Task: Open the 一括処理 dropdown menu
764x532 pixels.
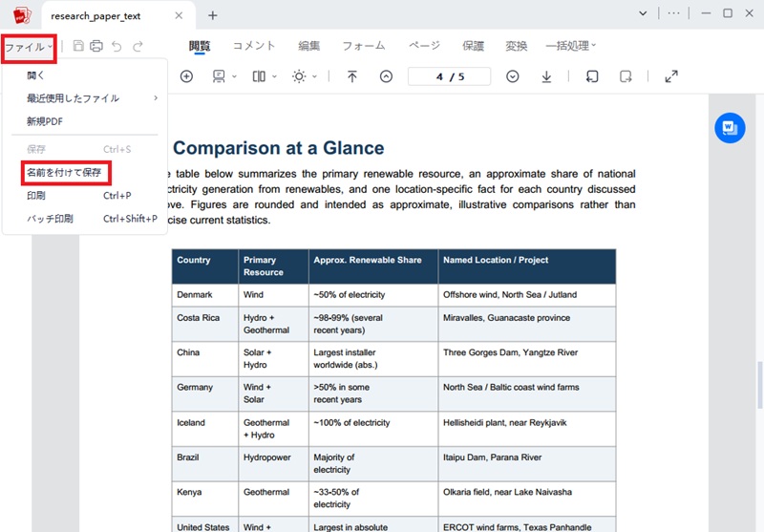Action: tap(570, 46)
